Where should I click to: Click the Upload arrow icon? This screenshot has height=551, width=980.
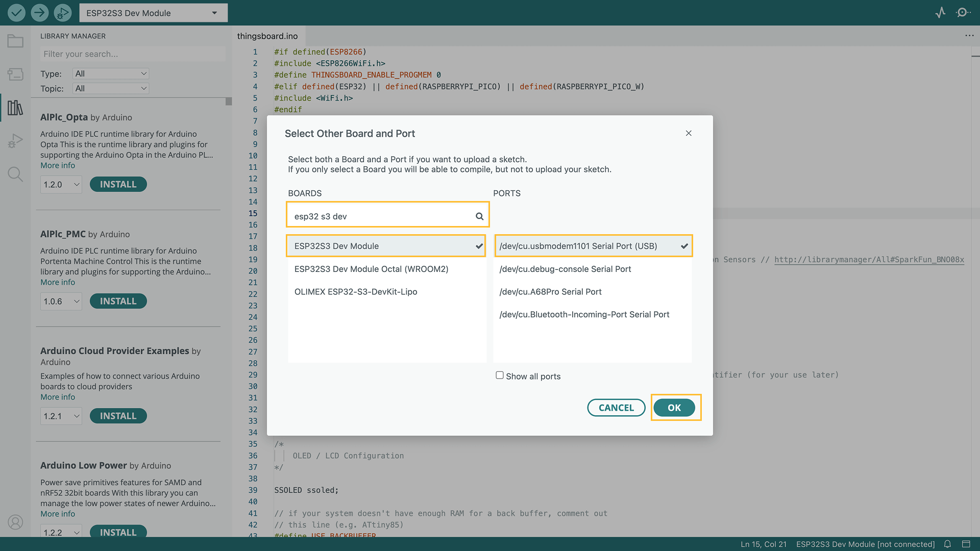(39, 13)
